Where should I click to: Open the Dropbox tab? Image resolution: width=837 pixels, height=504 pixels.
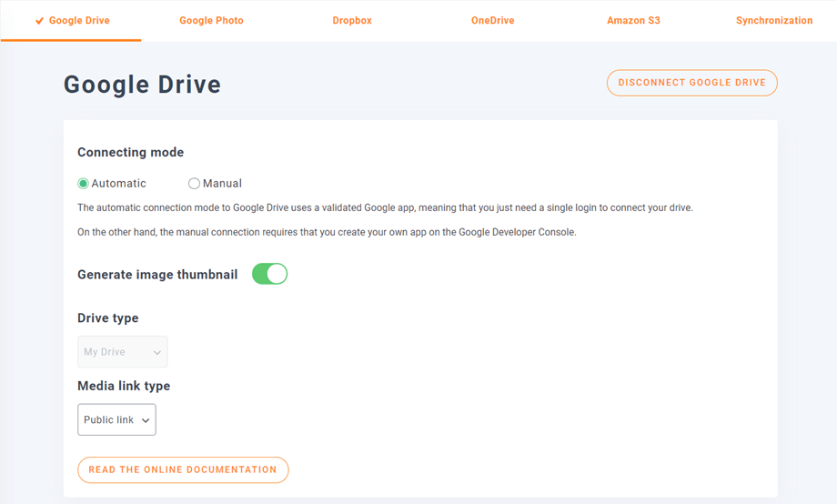pos(352,21)
